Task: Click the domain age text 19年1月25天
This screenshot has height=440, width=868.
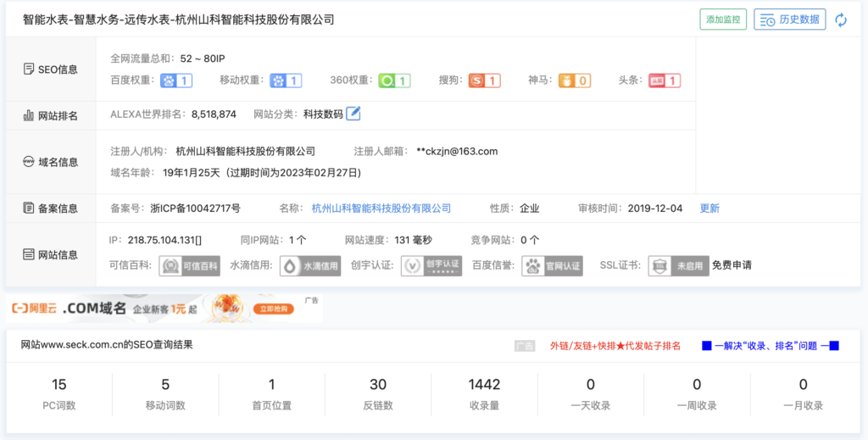Action: click(193, 173)
